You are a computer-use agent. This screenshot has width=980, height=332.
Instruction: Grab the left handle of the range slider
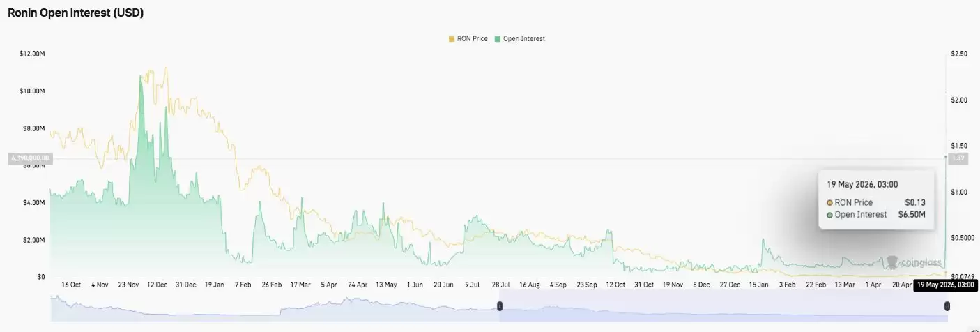500,306
